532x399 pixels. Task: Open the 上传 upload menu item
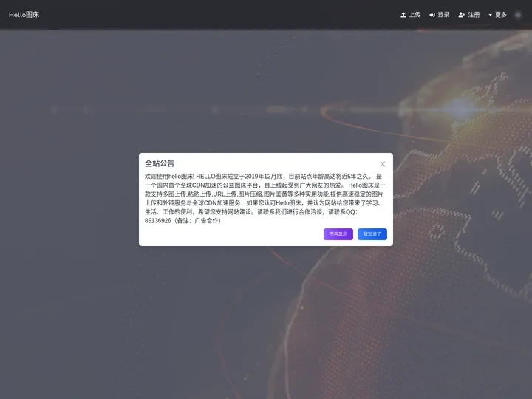[411, 15]
